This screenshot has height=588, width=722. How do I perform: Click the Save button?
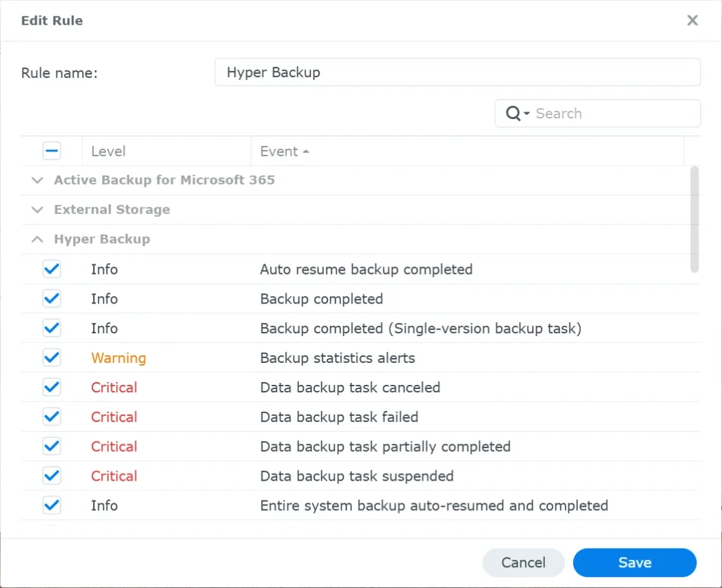click(635, 563)
